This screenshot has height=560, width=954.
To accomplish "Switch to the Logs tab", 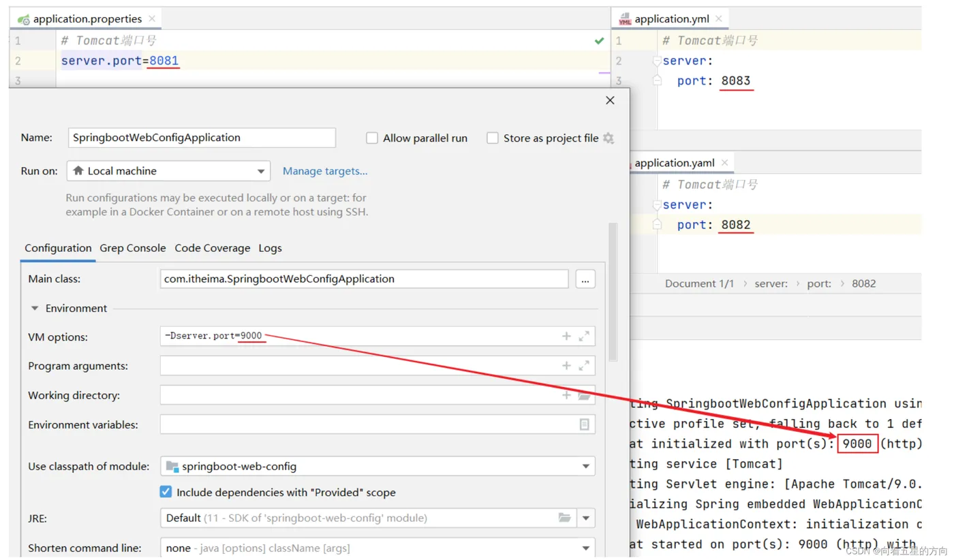I will (x=270, y=248).
